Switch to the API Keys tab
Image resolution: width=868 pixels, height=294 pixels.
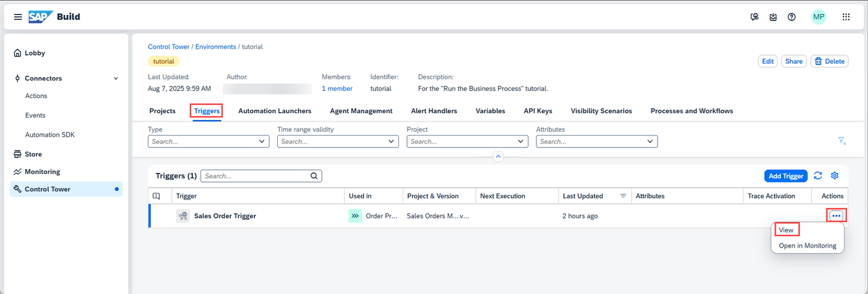pos(538,111)
